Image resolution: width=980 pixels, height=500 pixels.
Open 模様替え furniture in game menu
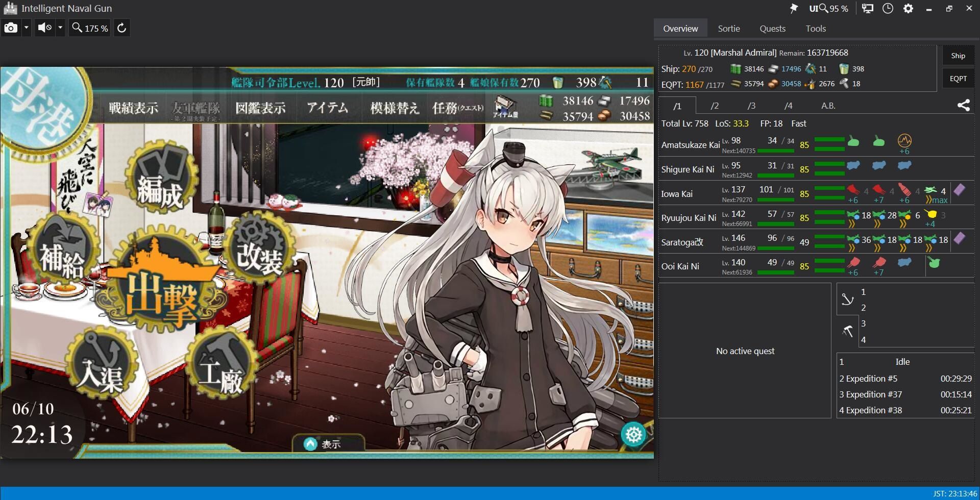click(x=395, y=108)
